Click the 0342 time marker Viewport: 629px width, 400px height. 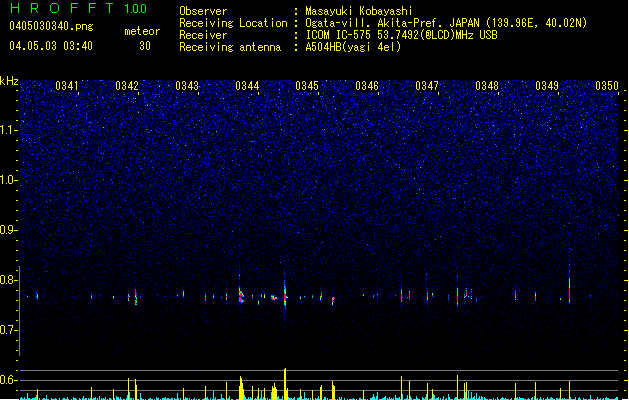coord(127,86)
